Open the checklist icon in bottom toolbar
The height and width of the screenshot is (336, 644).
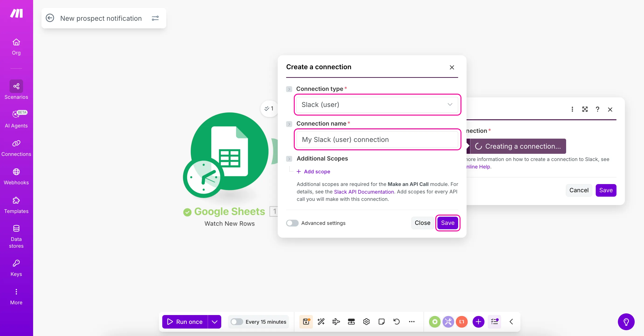click(494, 322)
